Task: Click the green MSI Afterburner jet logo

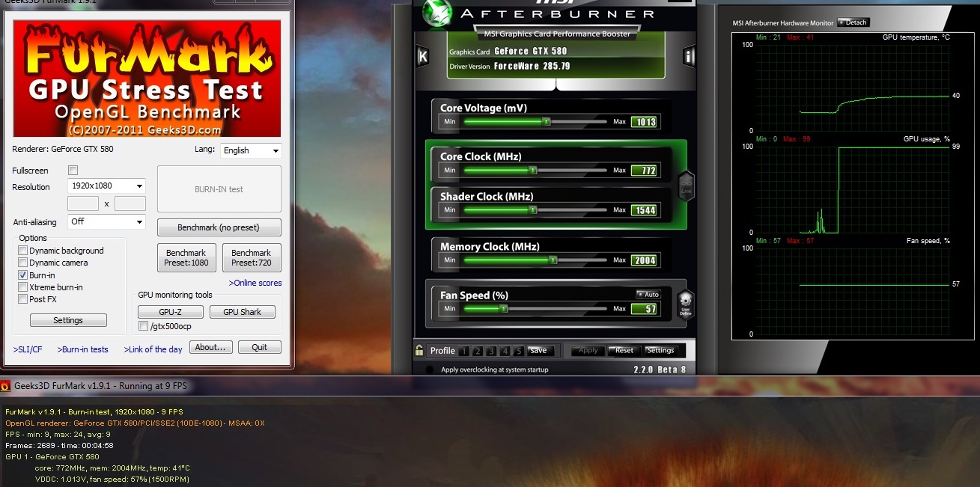Action: tap(436, 13)
